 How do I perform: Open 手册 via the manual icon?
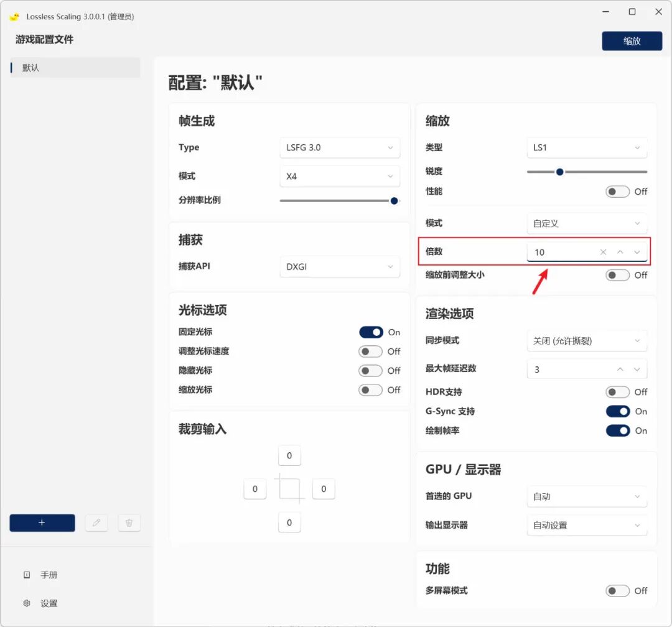26,574
